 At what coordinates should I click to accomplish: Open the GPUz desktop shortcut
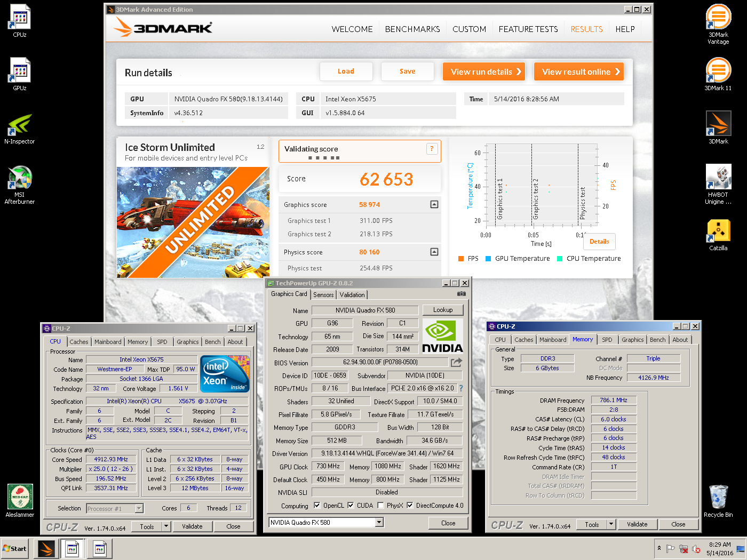coord(20,75)
